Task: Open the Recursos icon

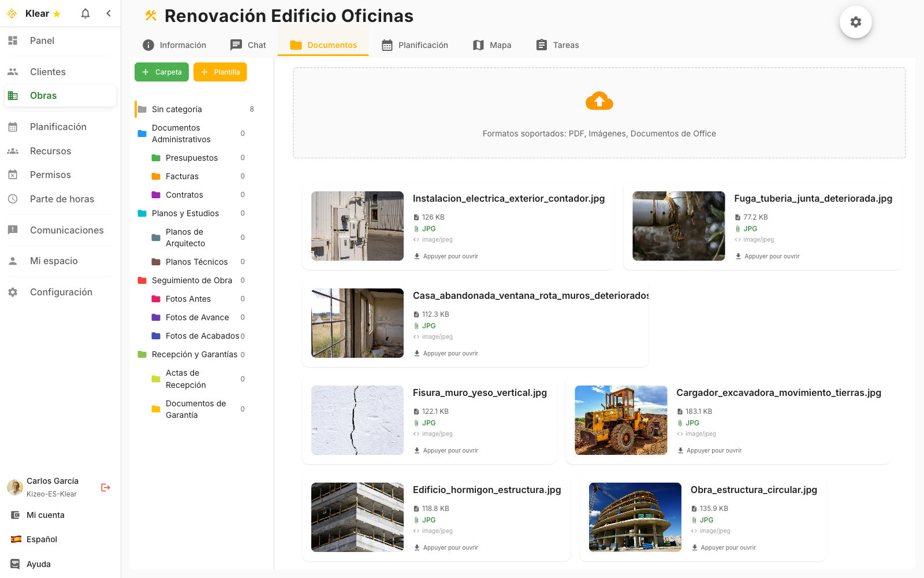Action: click(12, 151)
